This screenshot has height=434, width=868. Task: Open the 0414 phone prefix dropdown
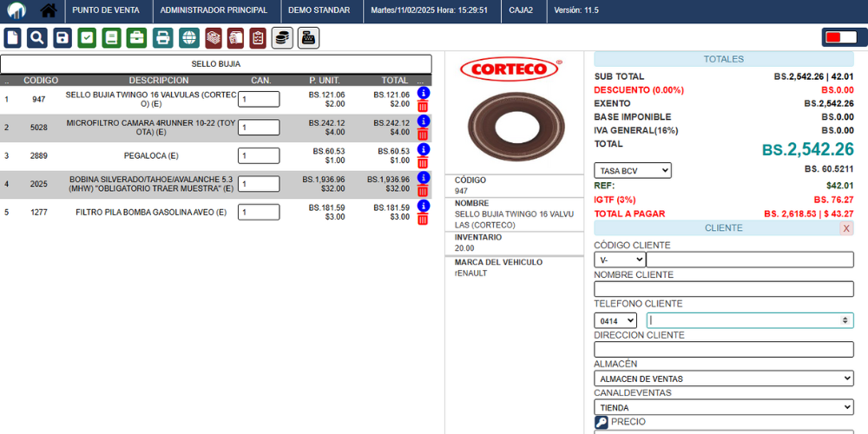point(615,320)
